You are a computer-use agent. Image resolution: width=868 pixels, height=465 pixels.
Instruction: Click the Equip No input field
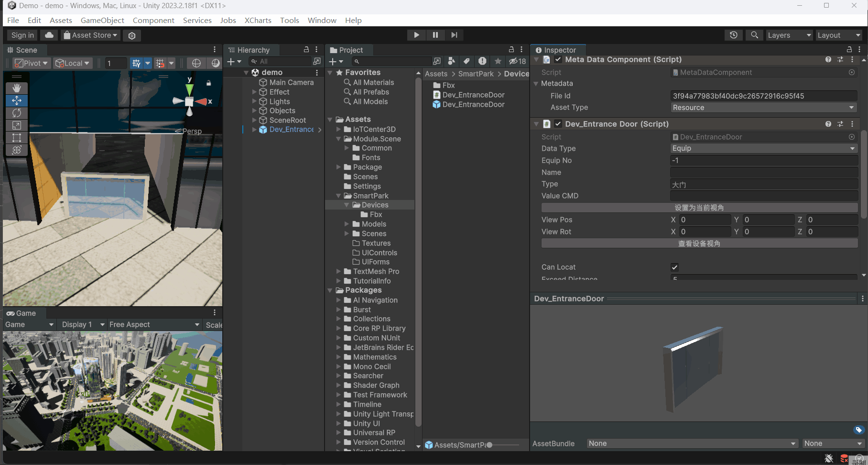763,160
